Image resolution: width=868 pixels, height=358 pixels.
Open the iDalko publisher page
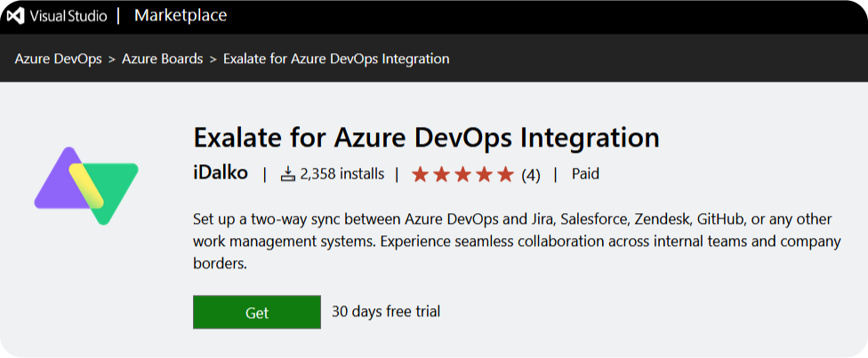[x=221, y=174]
